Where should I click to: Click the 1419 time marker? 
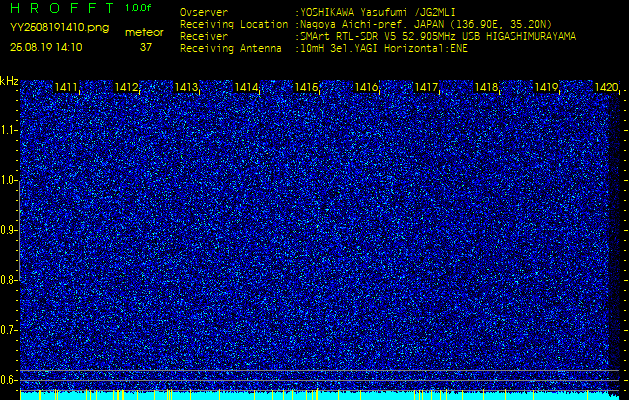[546, 87]
